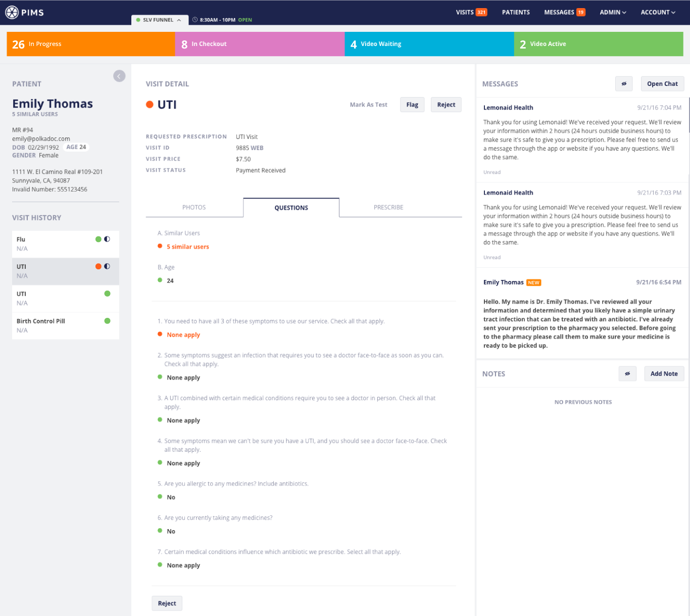Select the pink In Checkout stage bar
Image resolution: width=690 pixels, height=616 pixels.
260,44
